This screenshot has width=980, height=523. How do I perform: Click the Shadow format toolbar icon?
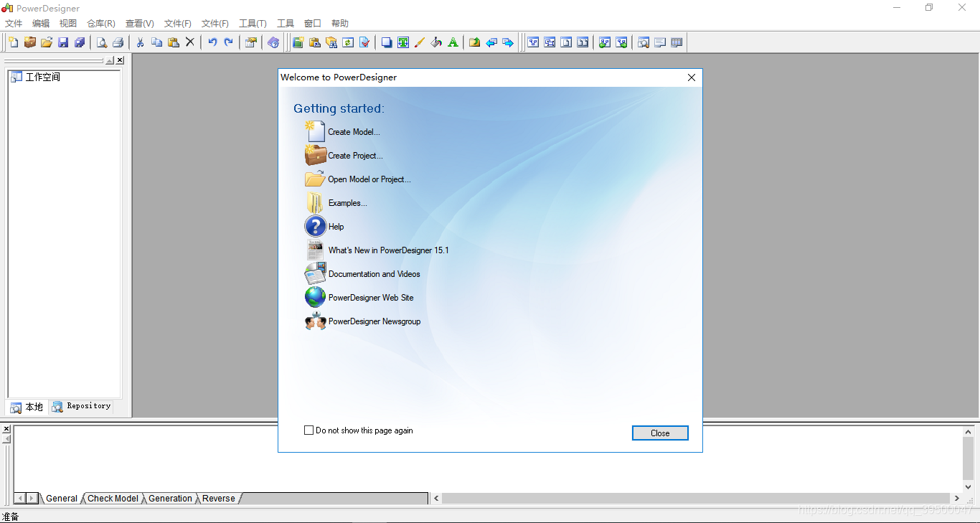[387, 42]
